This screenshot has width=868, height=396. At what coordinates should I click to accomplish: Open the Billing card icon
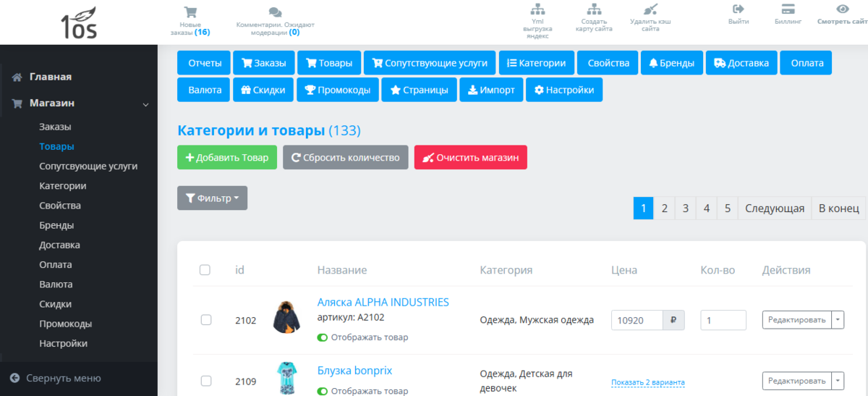(788, 9)
